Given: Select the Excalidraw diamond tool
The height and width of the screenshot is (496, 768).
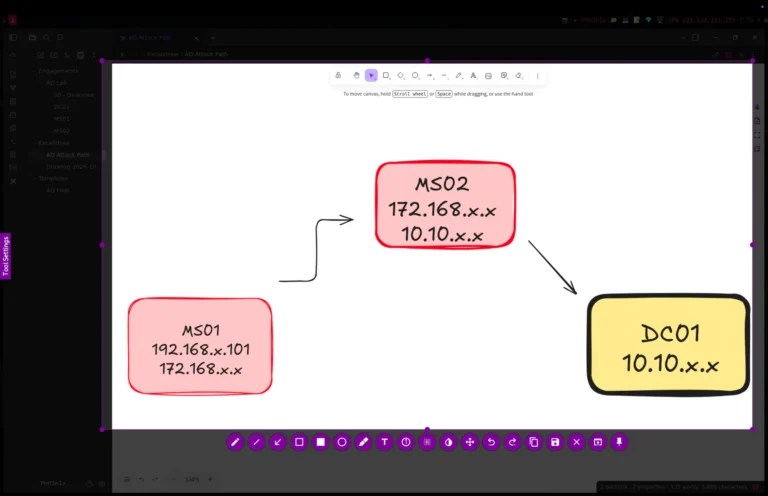Looking at the screenshot, I should 401,75.
